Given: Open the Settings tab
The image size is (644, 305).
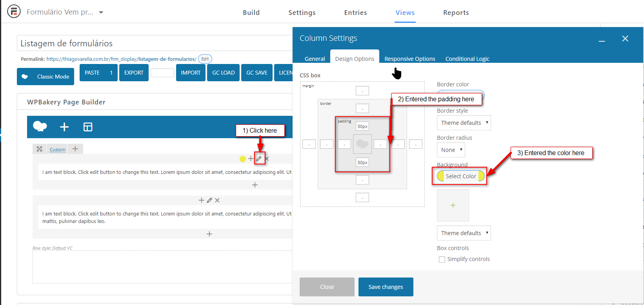Looking at the screenshot, I should click(302, 13).
